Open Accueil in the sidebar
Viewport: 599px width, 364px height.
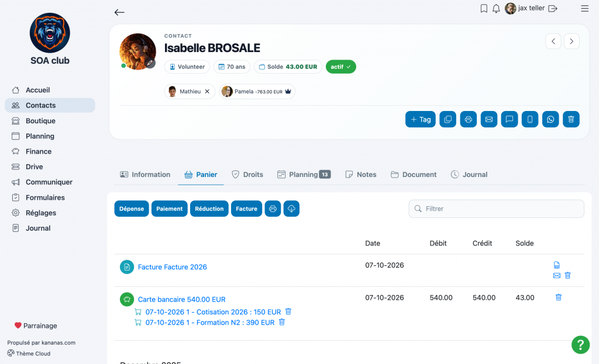coord(50,90)
